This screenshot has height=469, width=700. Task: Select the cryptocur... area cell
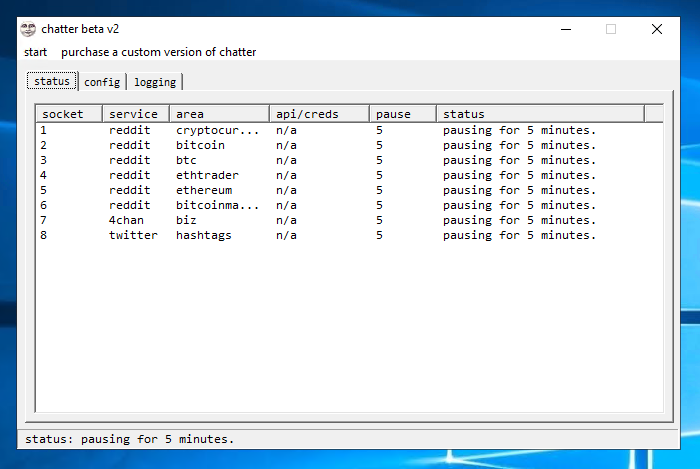[x=217, y=130]
